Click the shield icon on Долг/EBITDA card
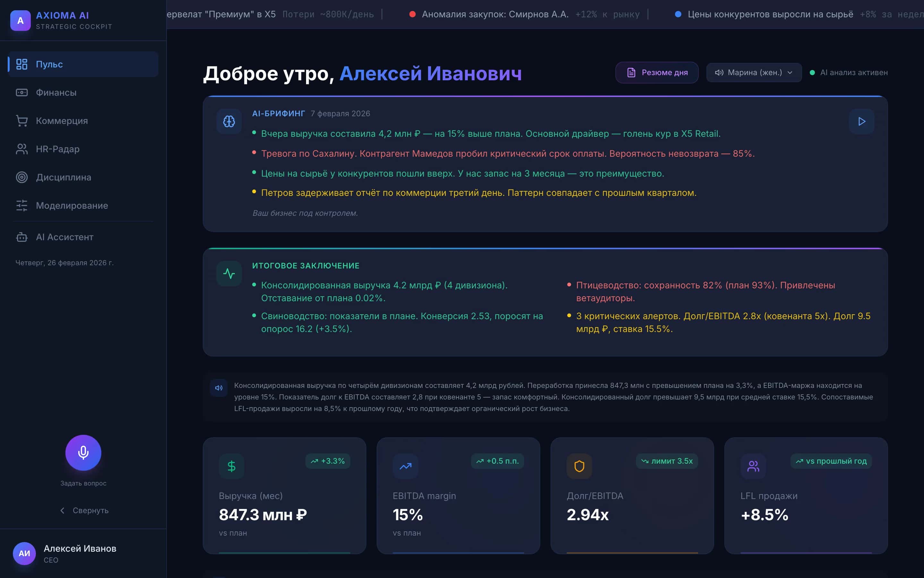The height and width of the screenshot is (578, 924). point(579,466)
